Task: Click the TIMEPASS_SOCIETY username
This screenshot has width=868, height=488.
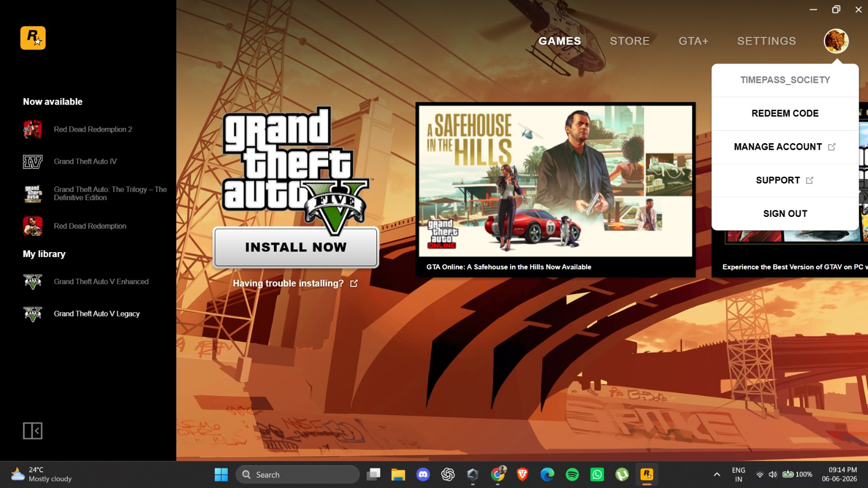Action: click(785, 80)
